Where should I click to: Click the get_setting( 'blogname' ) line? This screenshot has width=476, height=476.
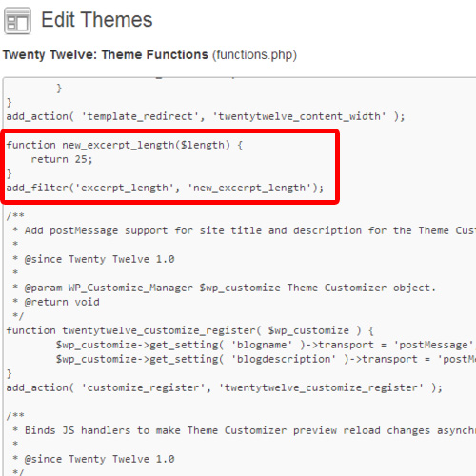click(266, 345)
